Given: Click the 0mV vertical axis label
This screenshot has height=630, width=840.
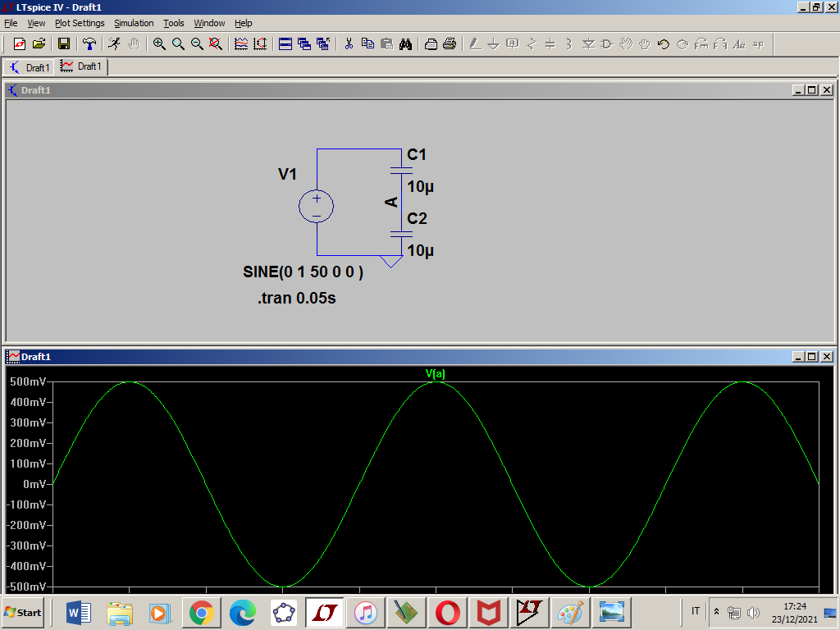Looking at the screenshot, I should (x=34, y=484).
